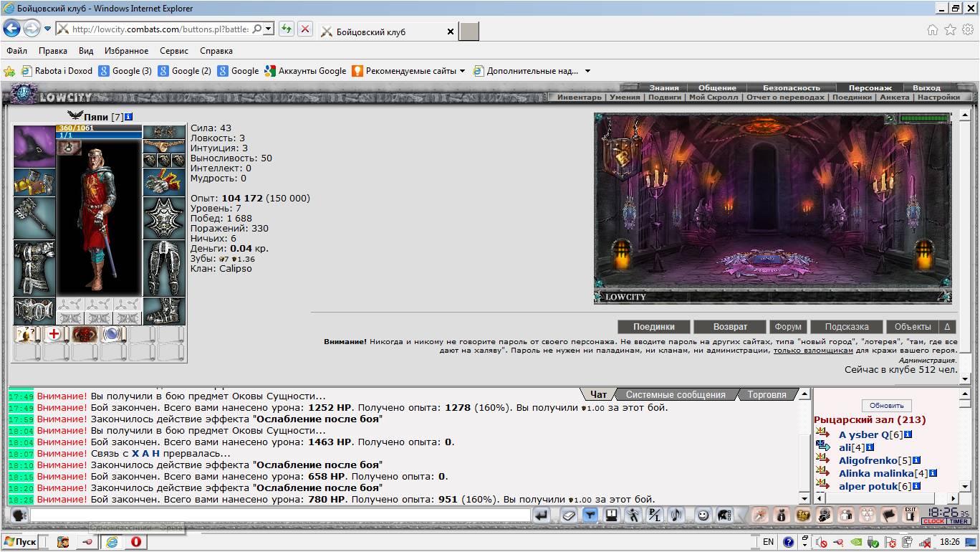Toggle chat sound with the note icon
Viewport: 980px width, 552px height.
tap(676, 515)
